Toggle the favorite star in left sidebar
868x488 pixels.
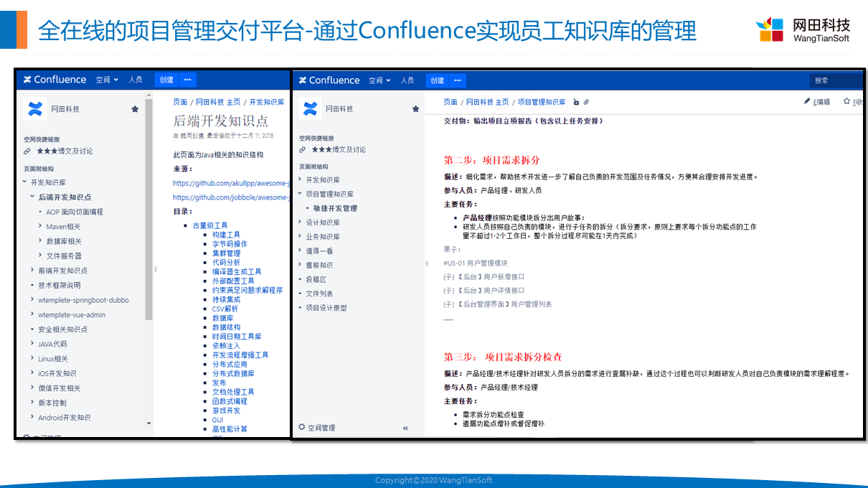(135, 109)
